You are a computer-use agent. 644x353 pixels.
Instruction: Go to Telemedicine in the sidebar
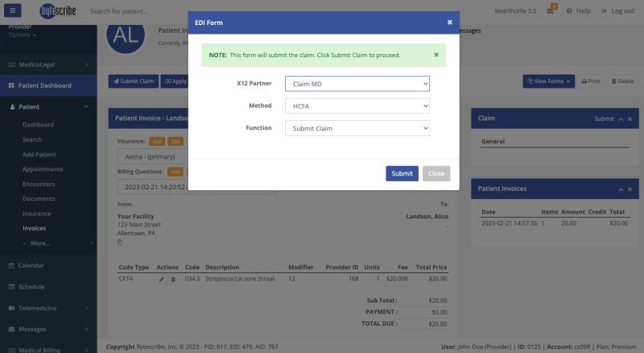pyautogui.click(x=39, y=308)
